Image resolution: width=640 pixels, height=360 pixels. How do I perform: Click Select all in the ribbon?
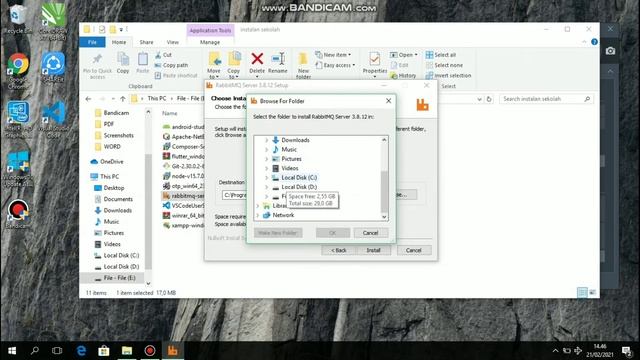(441, 55)
